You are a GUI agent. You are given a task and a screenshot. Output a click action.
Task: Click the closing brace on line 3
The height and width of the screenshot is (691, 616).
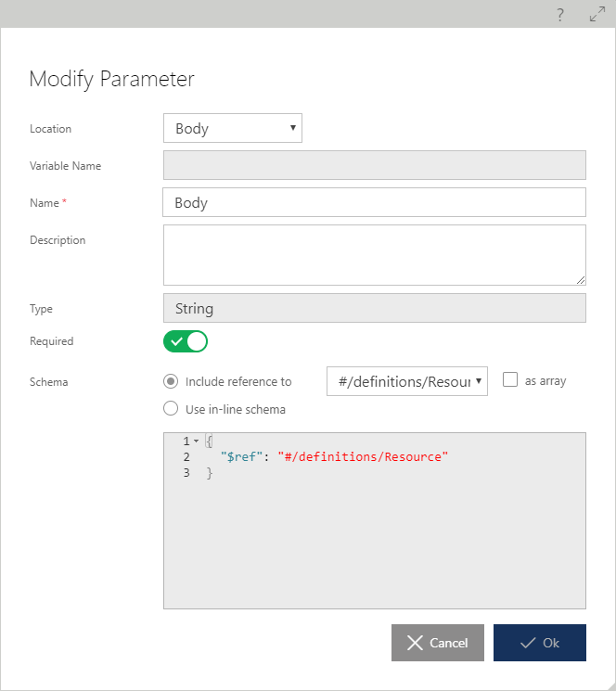click(210, 473)
